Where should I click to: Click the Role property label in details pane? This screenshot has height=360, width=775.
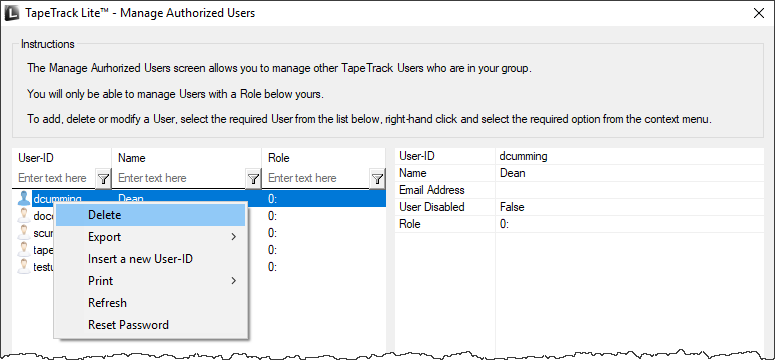(x=409, y=224)
